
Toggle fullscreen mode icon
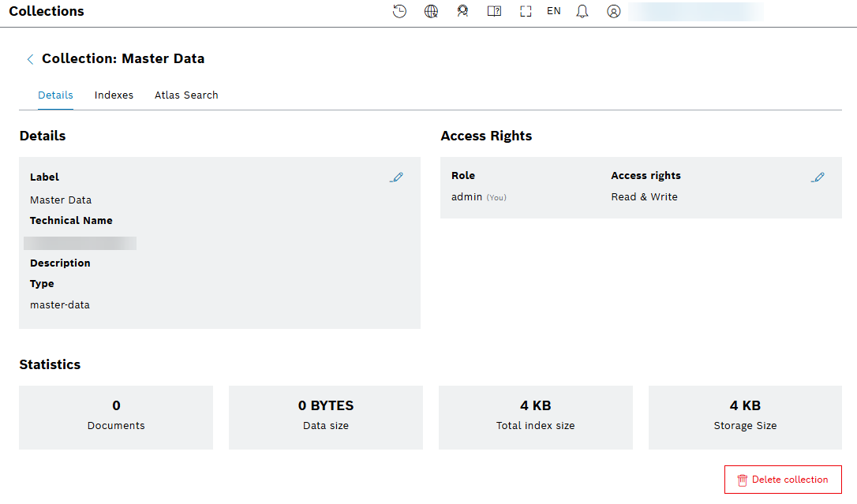526,12
